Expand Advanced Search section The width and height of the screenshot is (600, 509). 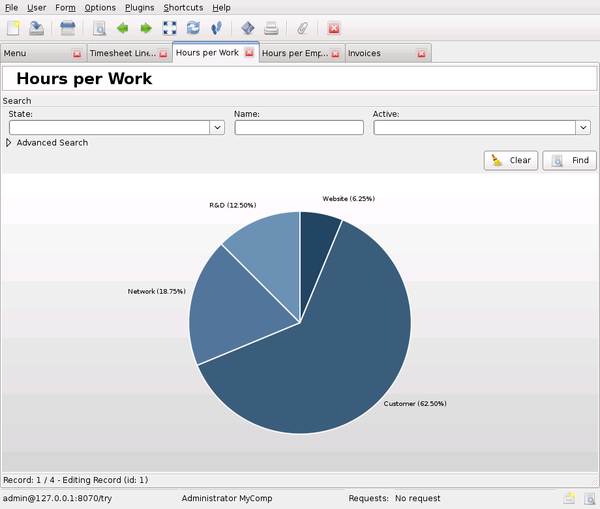8,143
